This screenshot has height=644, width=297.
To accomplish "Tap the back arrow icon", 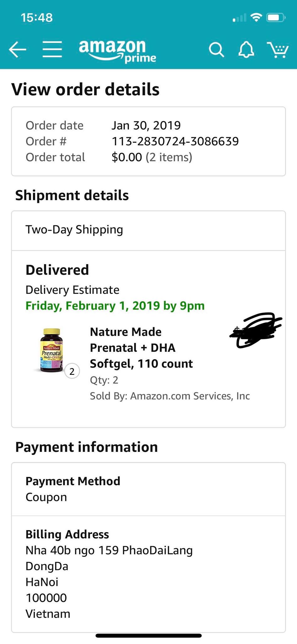I will click(x=18, y=50).
